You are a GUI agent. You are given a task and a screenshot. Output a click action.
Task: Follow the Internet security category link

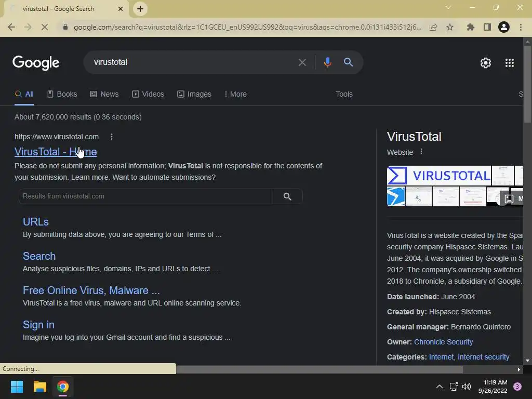pyautogui.click(x=484, y=357)
